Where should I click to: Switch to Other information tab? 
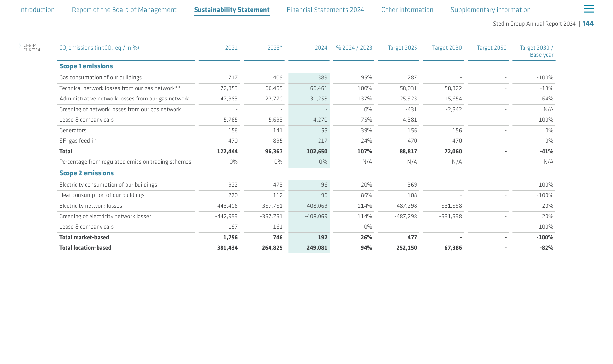(407, 10)
